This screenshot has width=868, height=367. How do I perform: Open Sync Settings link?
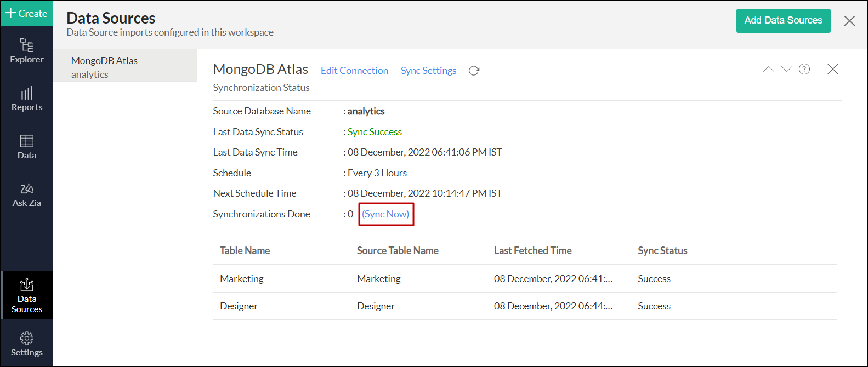click(x=428, y=71)
